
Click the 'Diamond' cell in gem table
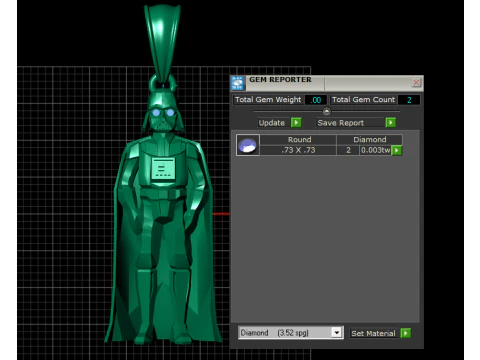370,139
